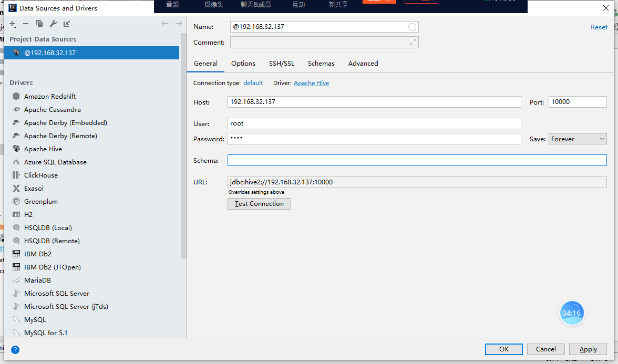The width and height of the screenshot is (618, 364).
Task: Click the Apache Cassandra eye icon
Action: (16, 109)
